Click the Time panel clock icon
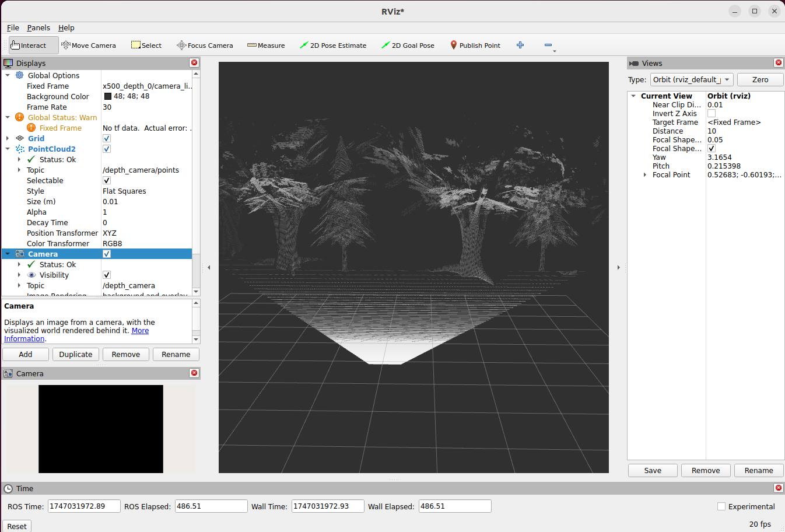Image resolution: width=785 pixels, height=532 pixels. pyautogui.click(x=8, y=488)
